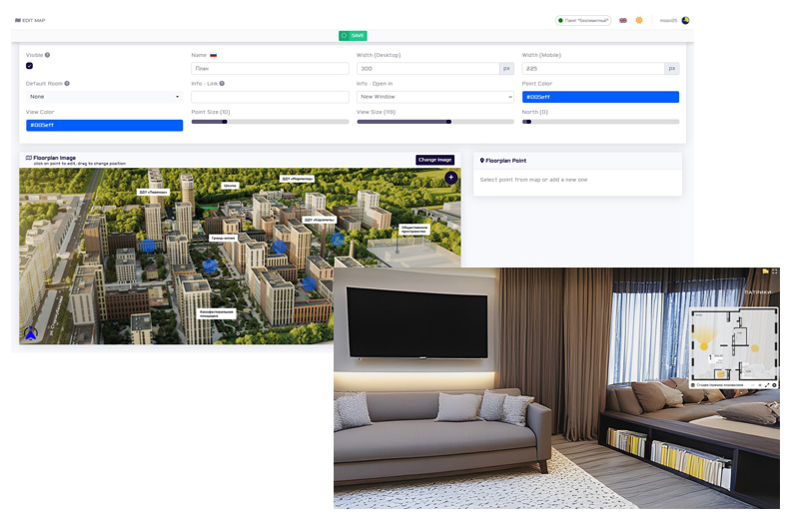
Task: Open the Default Room dropdown
Action: pos(104,97)
